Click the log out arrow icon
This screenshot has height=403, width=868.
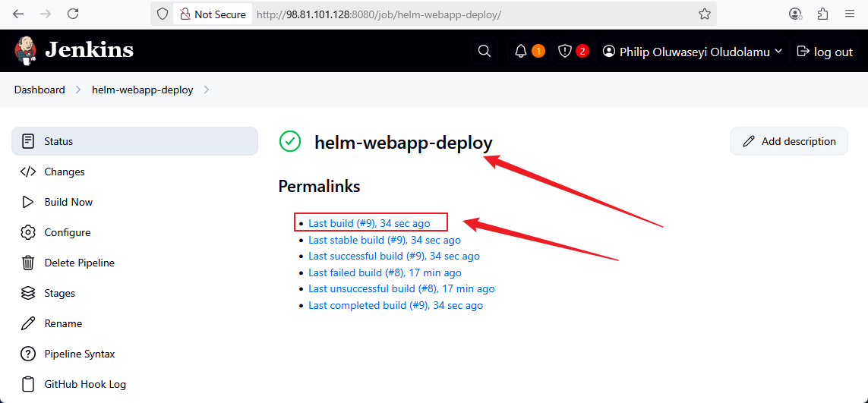(x=803, y=52)
